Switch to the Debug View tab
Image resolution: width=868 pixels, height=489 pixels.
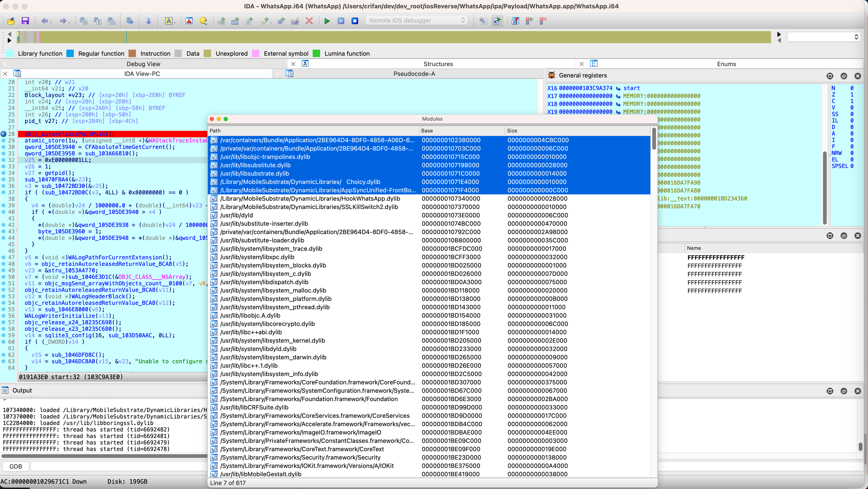pos(144,64)
